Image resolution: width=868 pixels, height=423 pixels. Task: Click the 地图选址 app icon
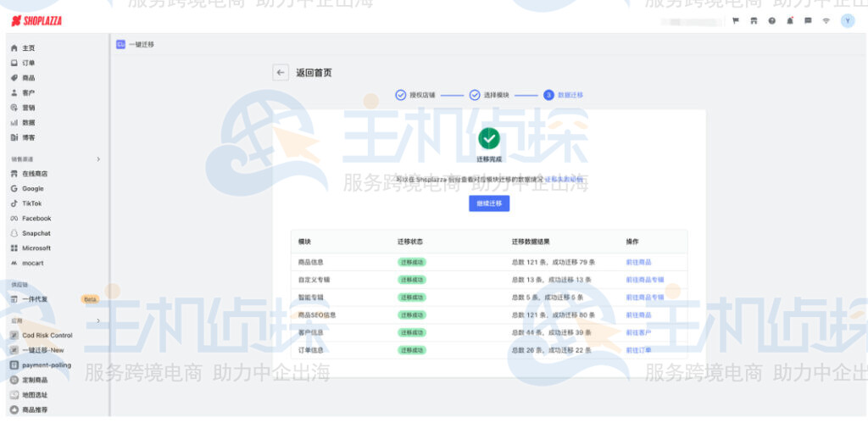coord(15,395)
